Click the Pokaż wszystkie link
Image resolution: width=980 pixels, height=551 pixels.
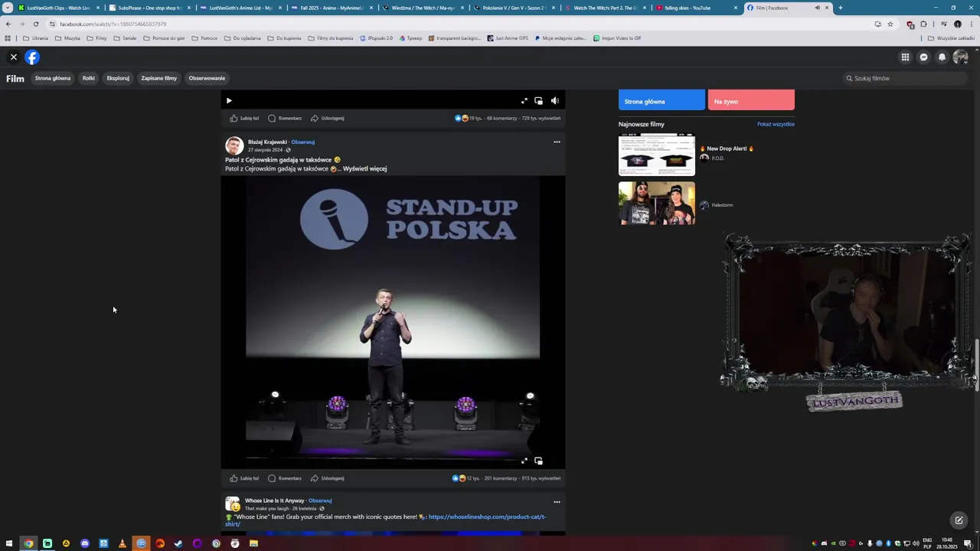tap(776, 124)
